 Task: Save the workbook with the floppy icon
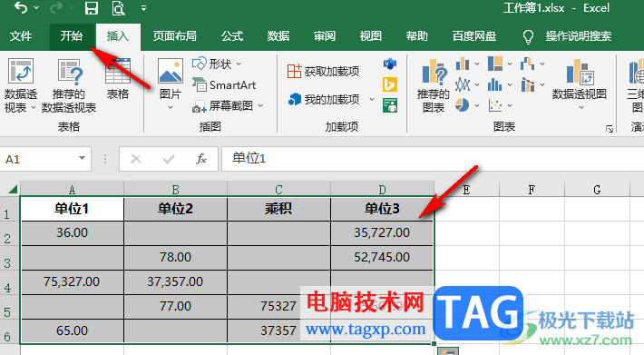[92, 8]
